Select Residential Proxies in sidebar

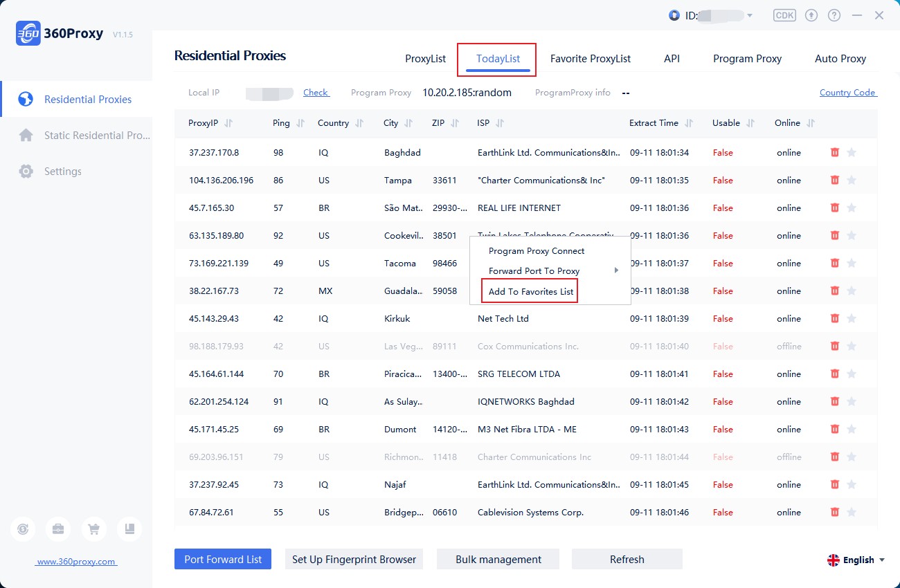click(x=76, y=100)
